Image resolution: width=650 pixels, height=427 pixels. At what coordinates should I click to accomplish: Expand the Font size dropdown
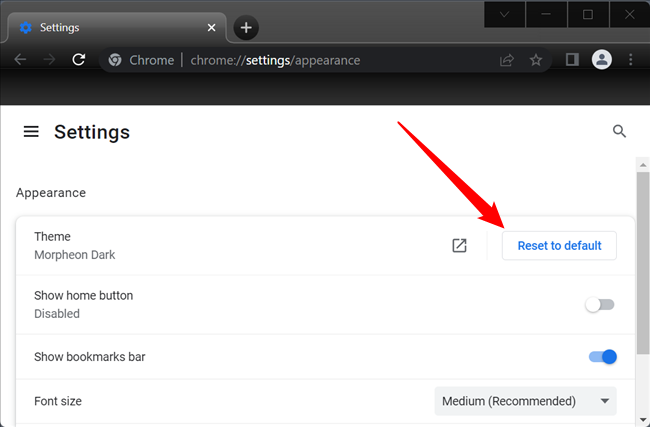tap(525, 401)
